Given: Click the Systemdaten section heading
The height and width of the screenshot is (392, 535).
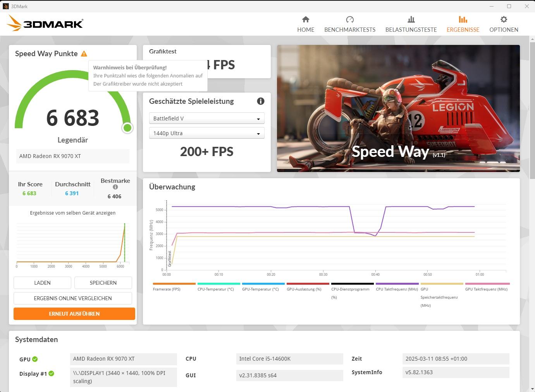Looking at the screenshot, I should click(36, 340).
